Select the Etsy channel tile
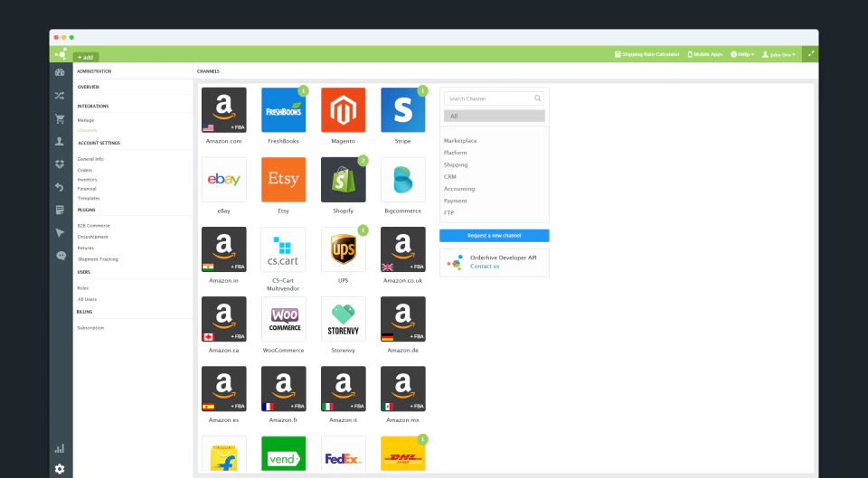The width and height of the screenshot is (868, 478). [x=283, y=180]
